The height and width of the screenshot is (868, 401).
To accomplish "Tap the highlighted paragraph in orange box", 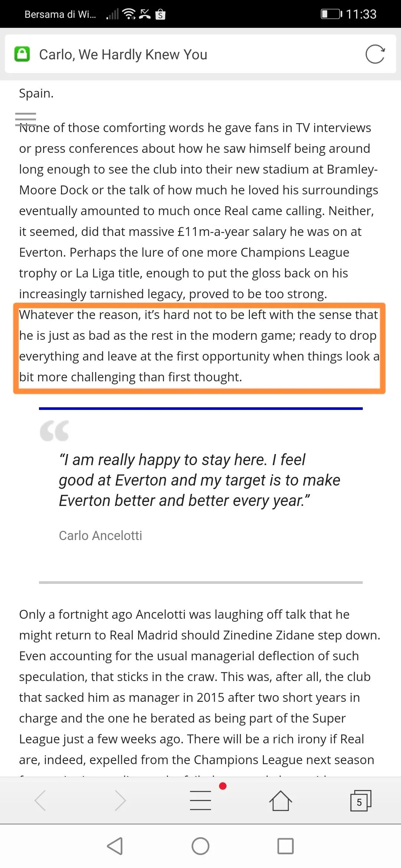I will 199,346.
